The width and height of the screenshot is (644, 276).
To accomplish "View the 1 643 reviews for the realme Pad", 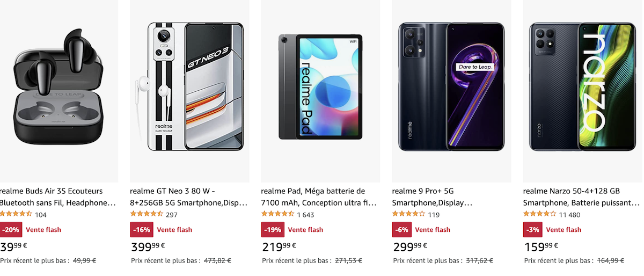I will click(305, 215).
